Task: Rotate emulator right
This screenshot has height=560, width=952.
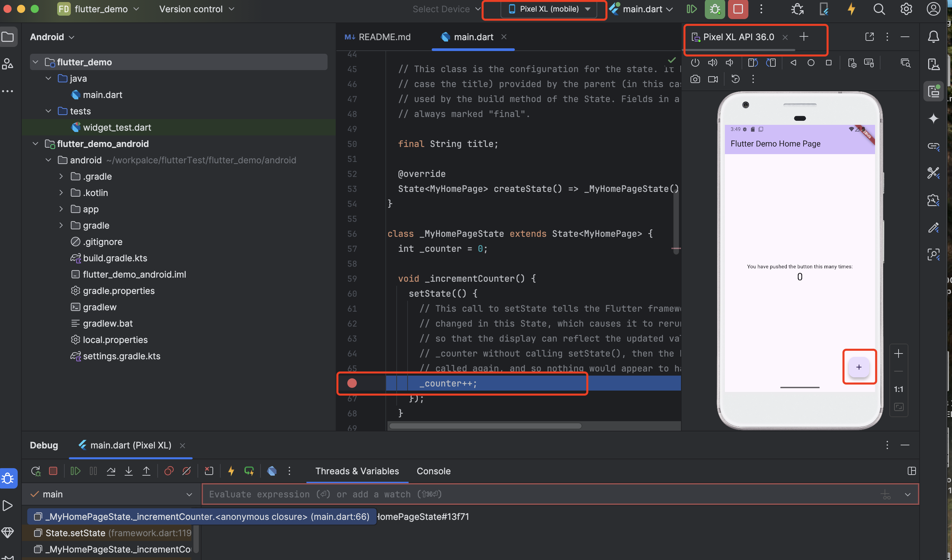Action: point(771,63)
